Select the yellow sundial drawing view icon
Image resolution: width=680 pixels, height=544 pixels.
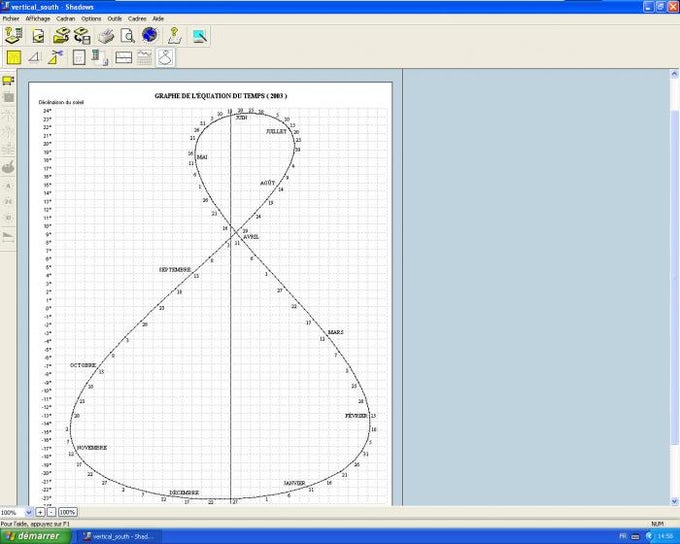[x=14, y=57]
